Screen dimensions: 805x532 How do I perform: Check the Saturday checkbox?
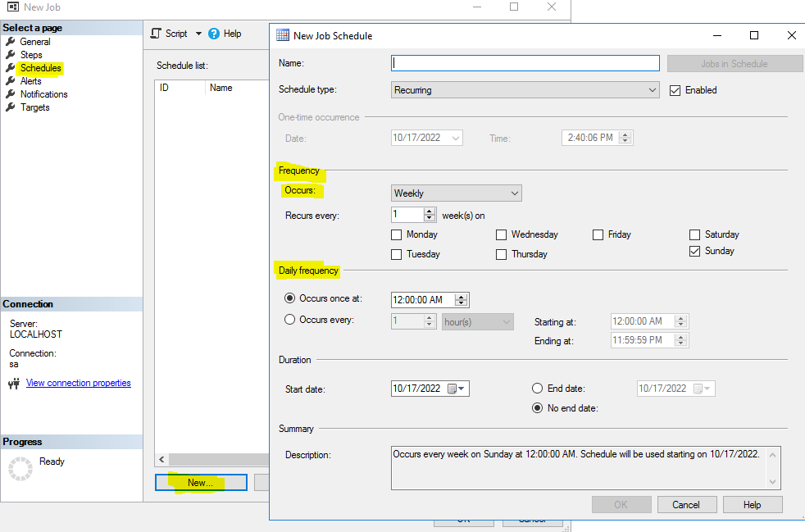click(694, 234)
